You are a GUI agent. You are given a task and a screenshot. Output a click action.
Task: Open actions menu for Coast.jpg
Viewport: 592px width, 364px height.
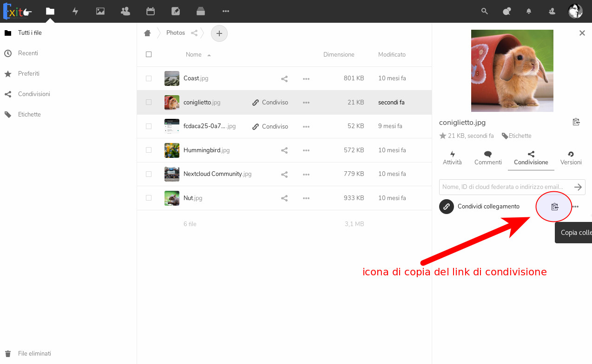click(306, 78)
